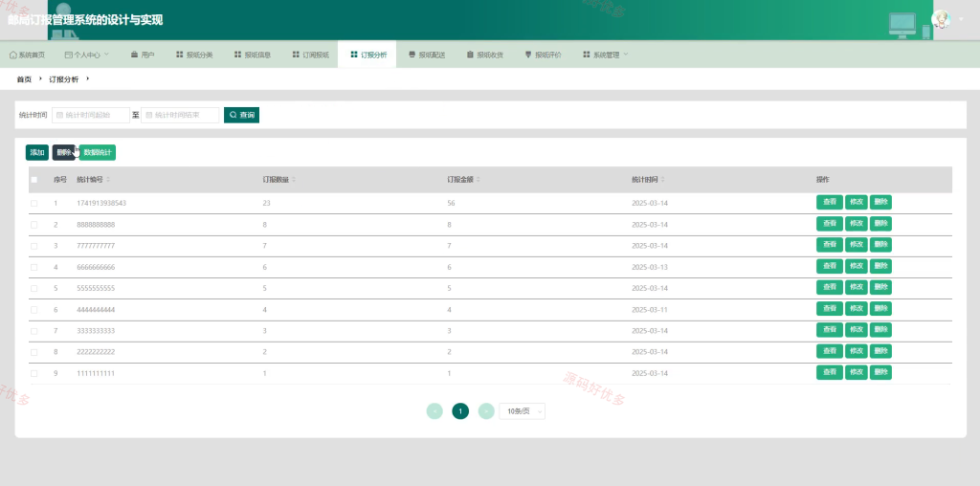The width and height of the screenshot is (980, 486).
Task: Select page number 1 in the pagination
Action: coord(460,411)
